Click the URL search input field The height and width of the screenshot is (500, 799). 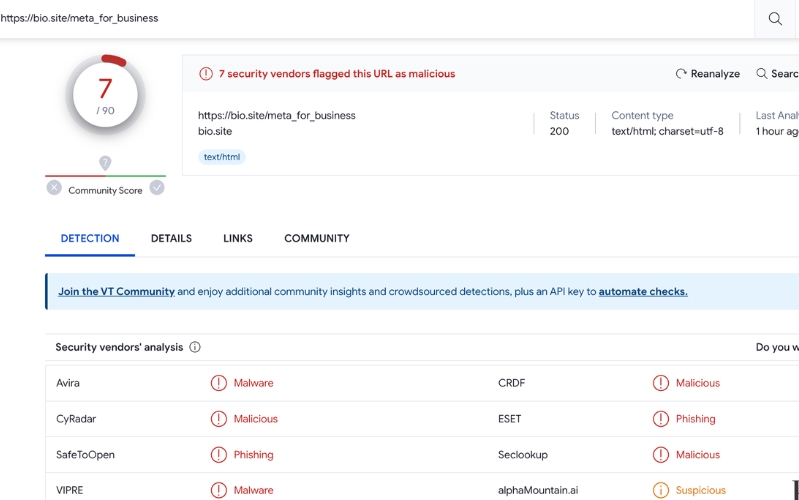click(x=377, y=18)
